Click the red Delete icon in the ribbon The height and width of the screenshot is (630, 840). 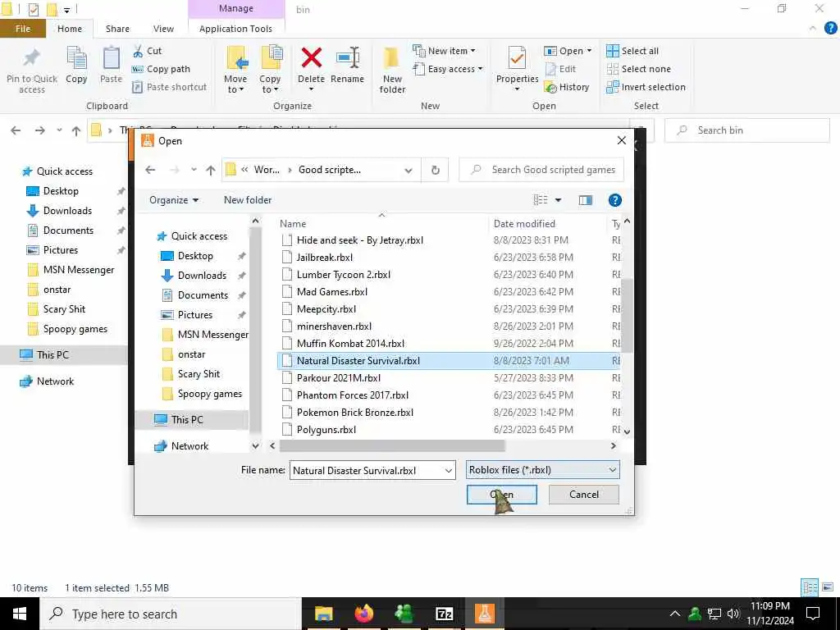pos(311,58)
